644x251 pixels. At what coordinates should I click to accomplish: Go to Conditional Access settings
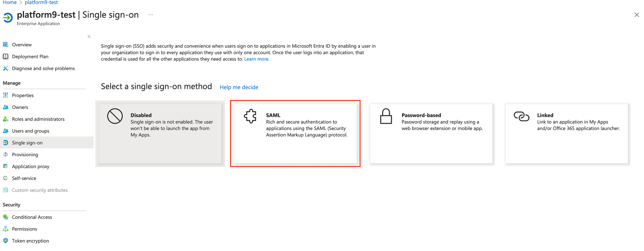coord(32,217)
